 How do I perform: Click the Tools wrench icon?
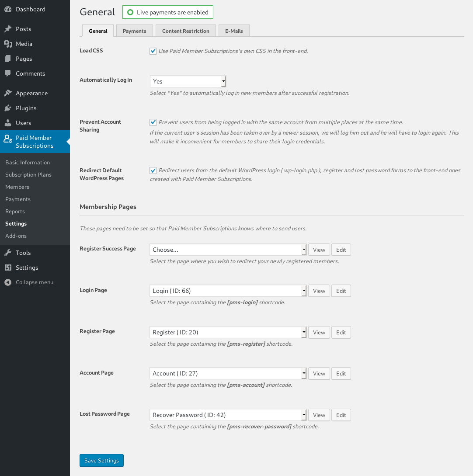point(8,253)
